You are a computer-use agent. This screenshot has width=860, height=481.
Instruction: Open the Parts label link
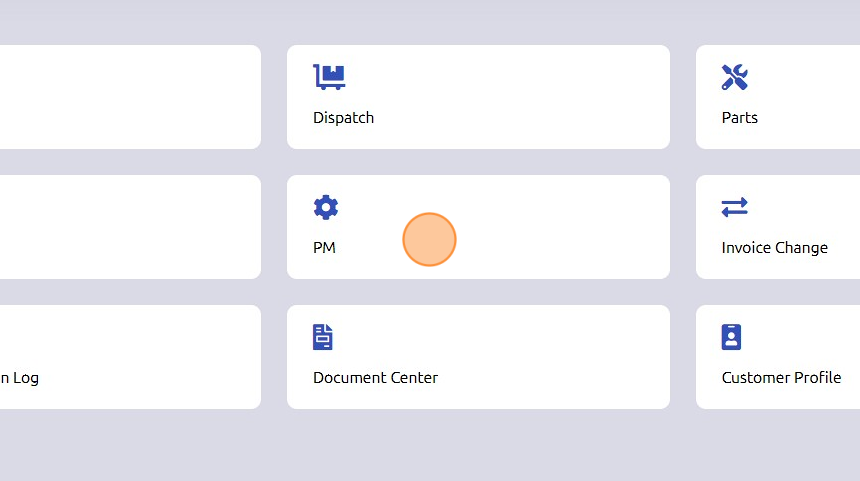[739, 118]
